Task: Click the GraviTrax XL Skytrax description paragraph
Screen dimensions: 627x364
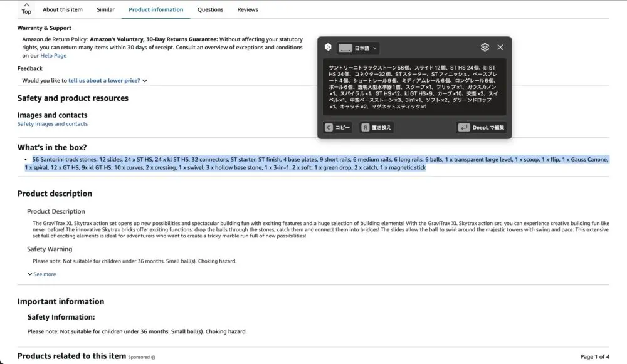Action: tap(320, 229)
